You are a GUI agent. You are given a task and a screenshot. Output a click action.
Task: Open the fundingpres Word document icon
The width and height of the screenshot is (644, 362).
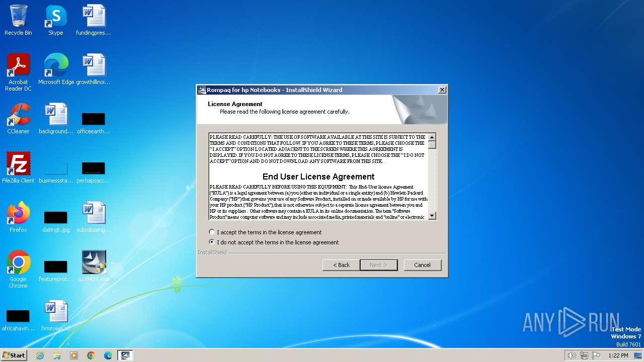(94, 20)
